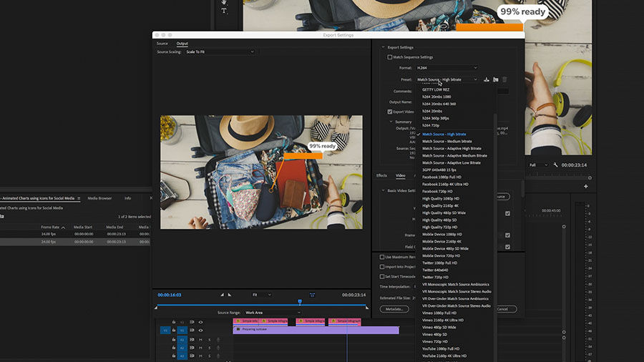Image resolution: width=644 pixels, height=362 pixels.
Task: Click the plus button editor icon
Action: (586, 186)
